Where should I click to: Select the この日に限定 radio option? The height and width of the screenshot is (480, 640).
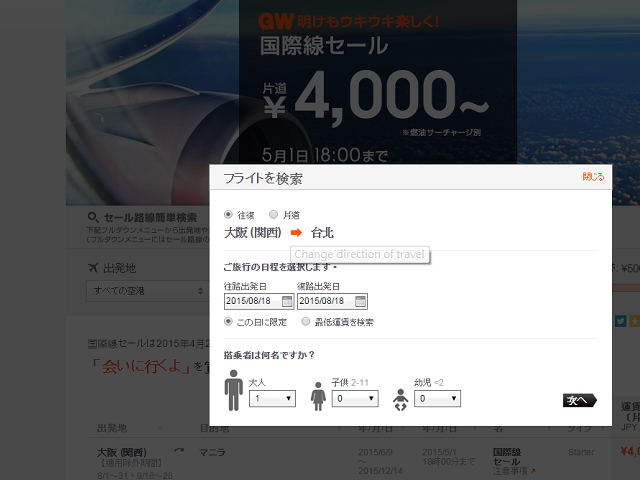tap(228, 322)
